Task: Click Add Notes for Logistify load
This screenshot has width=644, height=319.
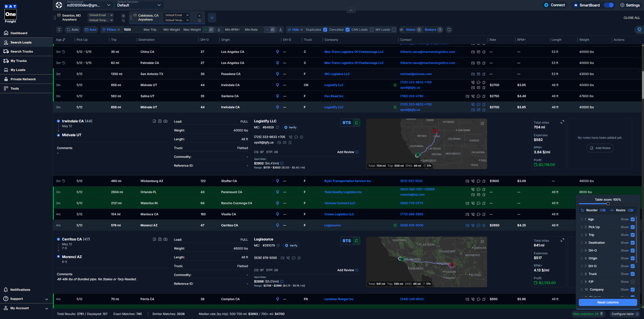Action: click(x=600, y=148)
